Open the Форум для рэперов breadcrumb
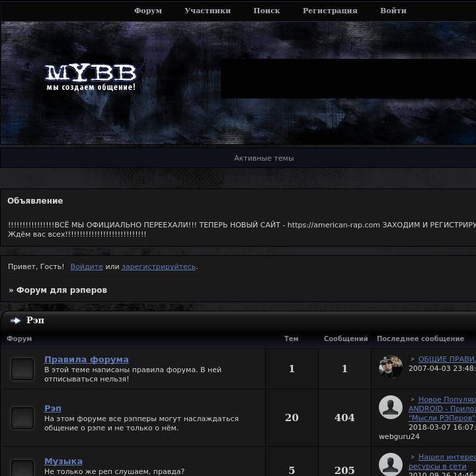 pos(61,290)
